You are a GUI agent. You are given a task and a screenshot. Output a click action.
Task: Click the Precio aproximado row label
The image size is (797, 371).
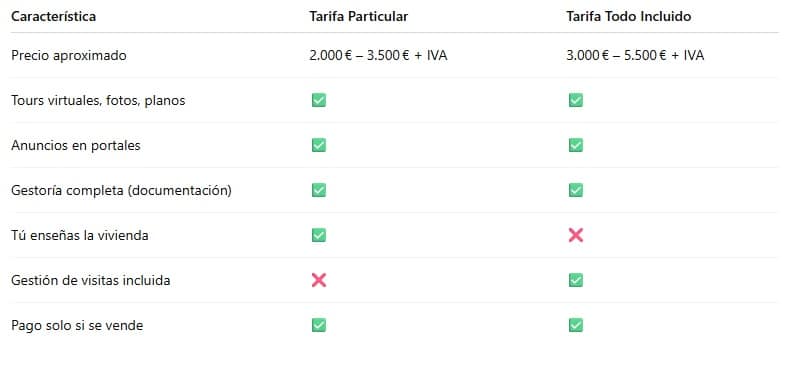(x=69, y=55)
